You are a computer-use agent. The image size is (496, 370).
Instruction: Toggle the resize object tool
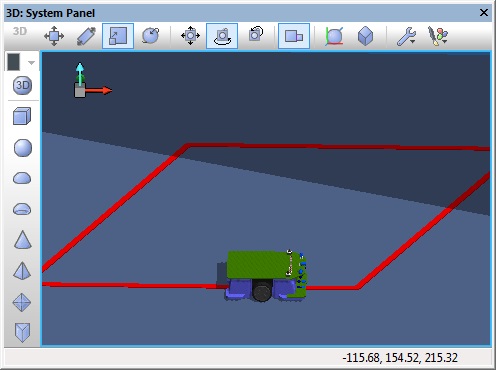(x=118, y=36)
